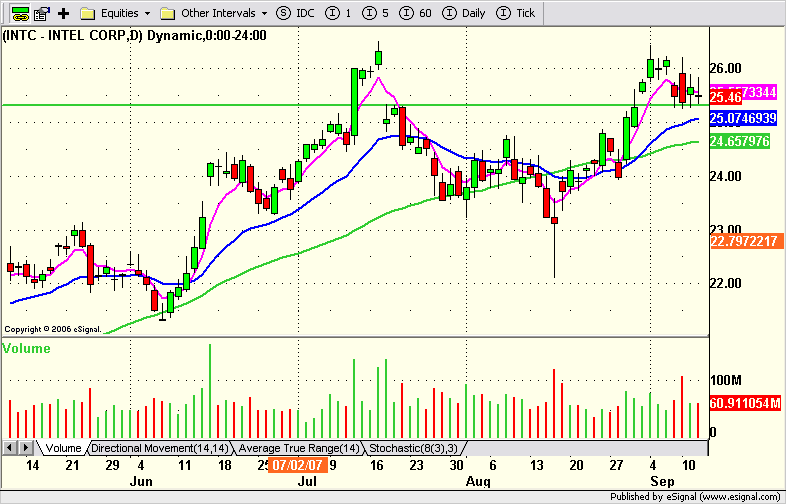Screen dimensions: 786x504
Task: Click the 22.00 price axis label
Action: 728,283
